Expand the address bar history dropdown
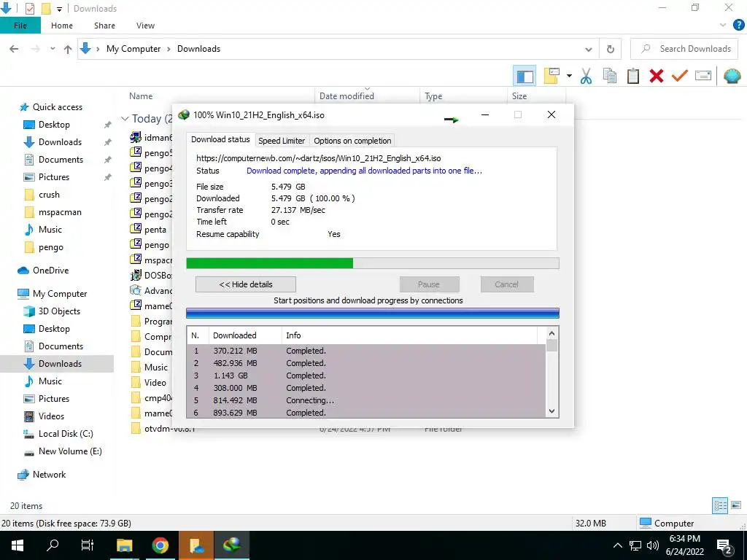 click(589, 49)
